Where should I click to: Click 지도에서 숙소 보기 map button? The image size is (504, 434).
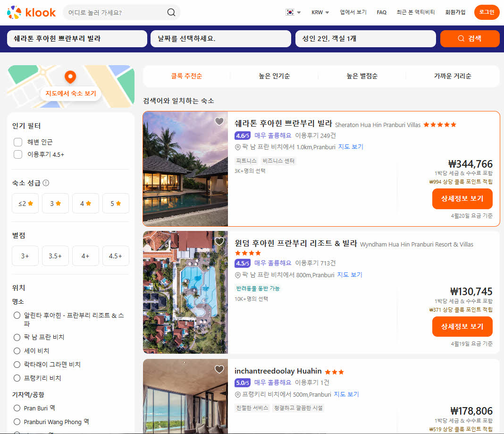[x=71, y=94]
